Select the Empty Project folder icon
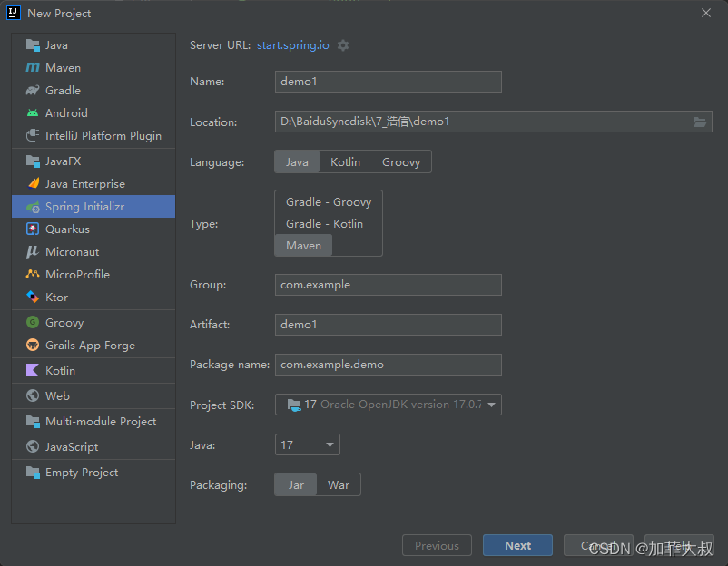 (x=33, y=473)
